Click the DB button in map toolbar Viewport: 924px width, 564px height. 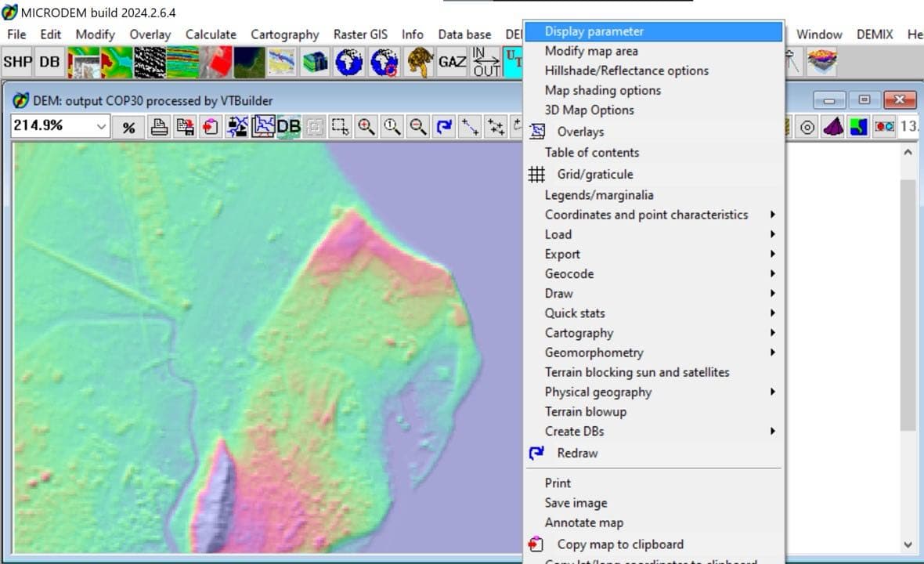pyautogui.click(x=288, y=127)
